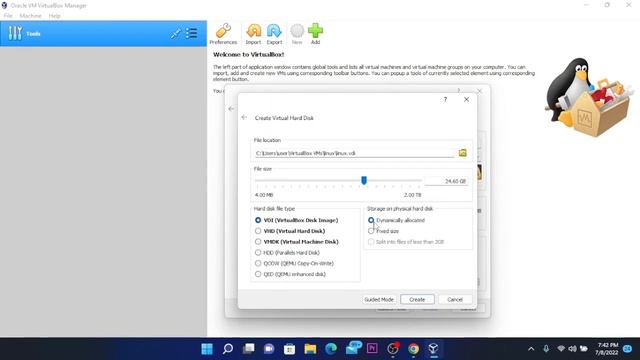
Task: Open the Mail app on taskbar
Action: coord(352,348)
